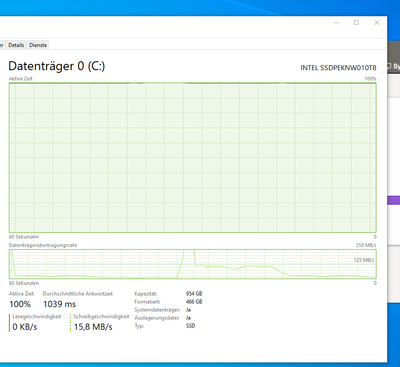Click the Aktive Zeit label above the graph
Viewport: 400px width, 367px height.
click(x=21, y=79)
